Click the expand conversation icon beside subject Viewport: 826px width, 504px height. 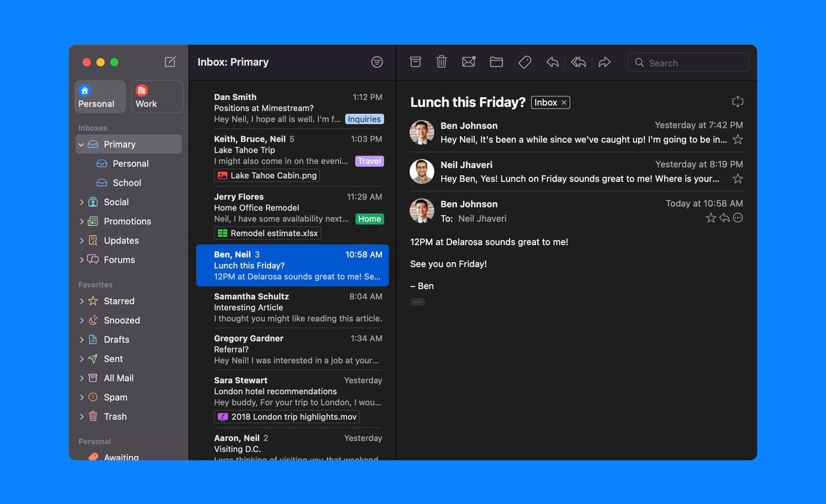(x=738, y=101)
